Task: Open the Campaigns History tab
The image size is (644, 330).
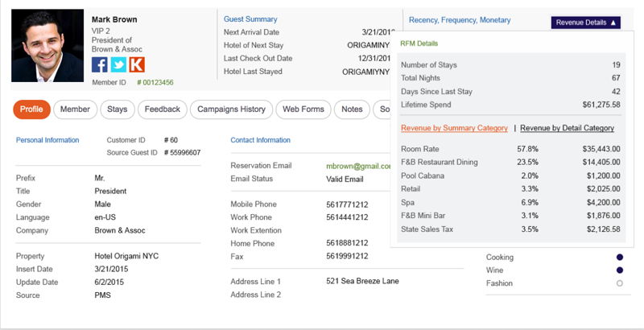Action: point(231,109)
